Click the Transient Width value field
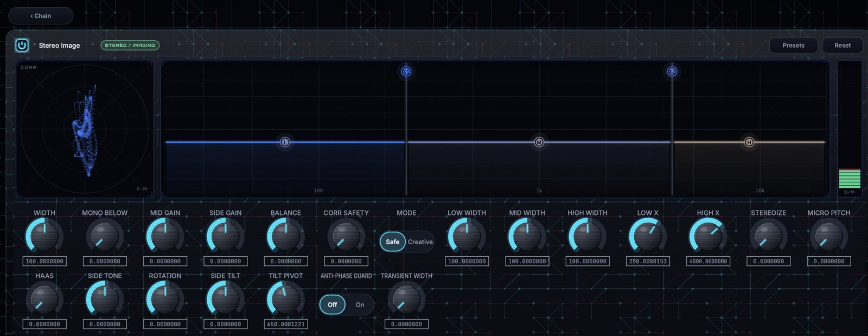868x336 pixels. [x=406, y=324]
